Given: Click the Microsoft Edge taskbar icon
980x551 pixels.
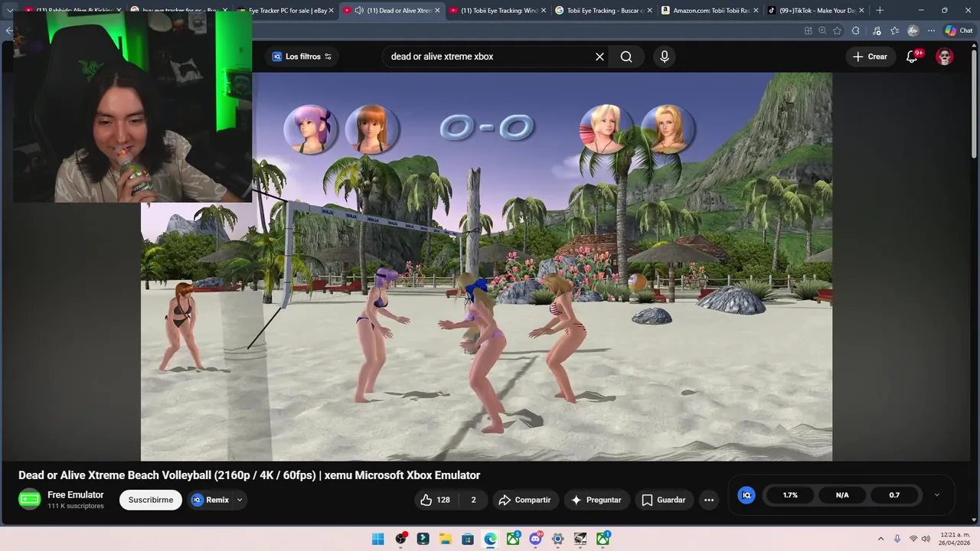Looking at the screenshot, I should tap(490, 539).
